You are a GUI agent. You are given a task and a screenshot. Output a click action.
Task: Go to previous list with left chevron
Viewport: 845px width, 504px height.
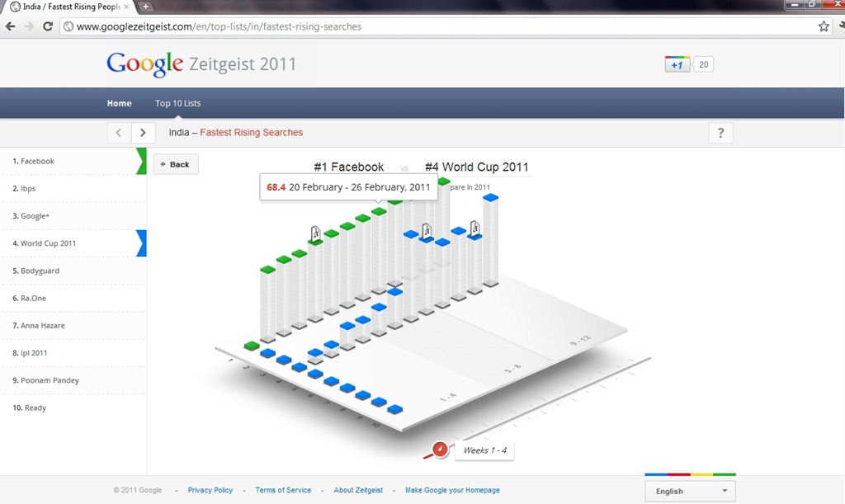coord(119,133)
